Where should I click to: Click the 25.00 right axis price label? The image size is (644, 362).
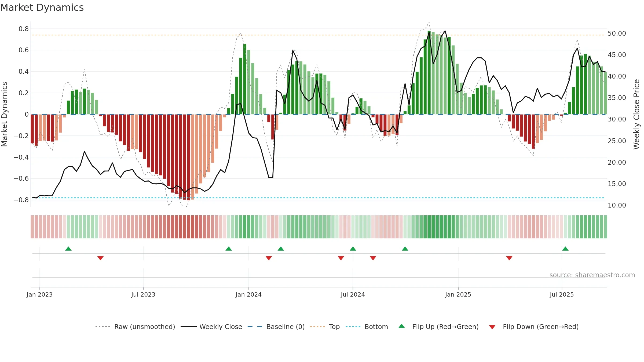pos(617,141)
